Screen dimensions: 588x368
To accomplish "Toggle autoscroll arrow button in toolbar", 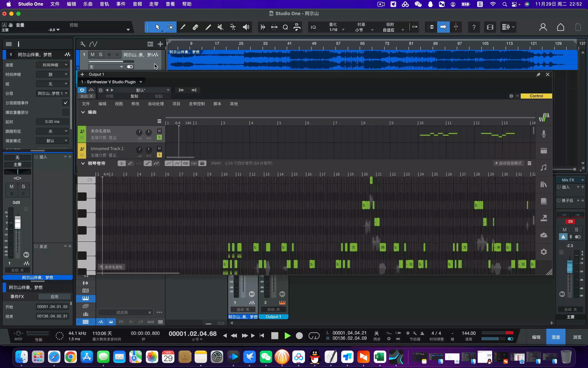I will 443,27.
